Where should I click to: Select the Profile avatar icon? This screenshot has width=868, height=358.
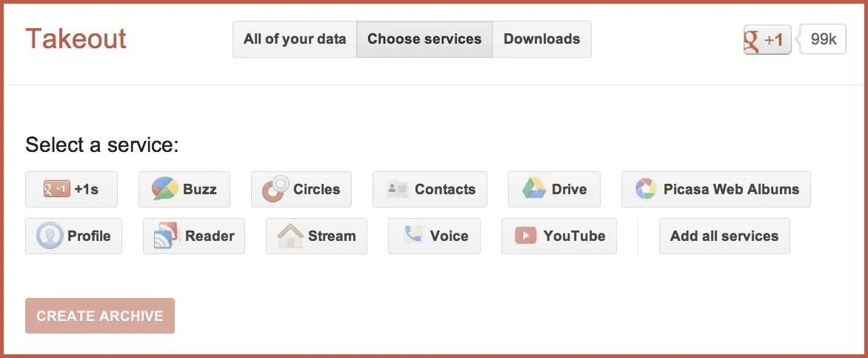50,236
